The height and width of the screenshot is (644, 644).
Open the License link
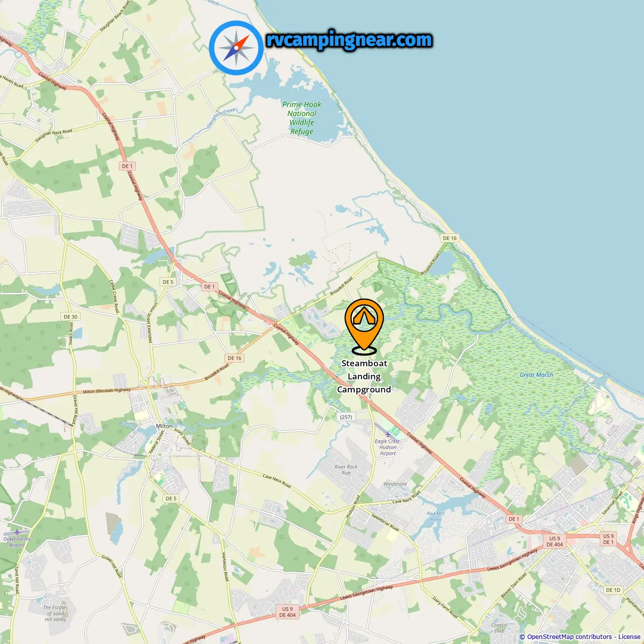pyautogui.click(x=629, y=637)
